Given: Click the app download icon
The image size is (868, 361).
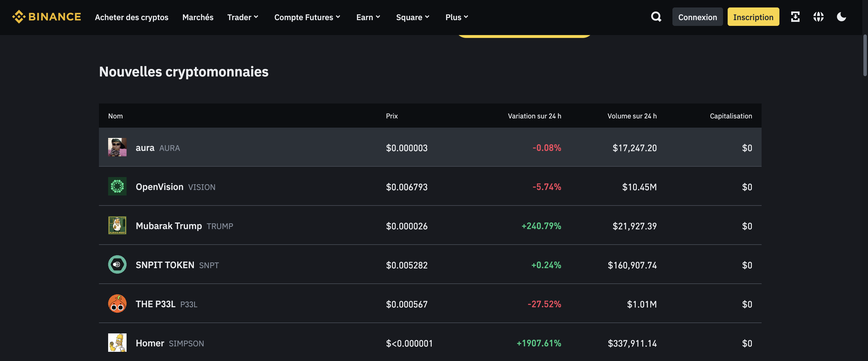Looking at the screenshot, I should pos(795,17).
